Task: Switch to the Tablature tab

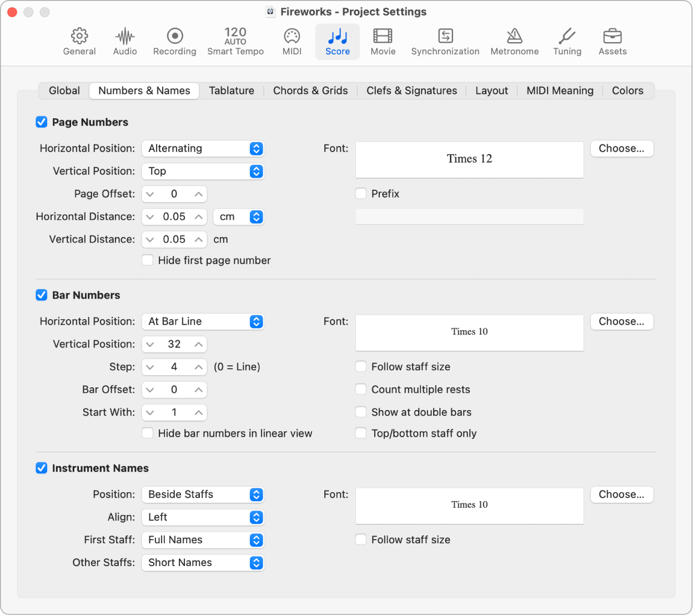Action: pyautogui.click(x=232, y=90)
